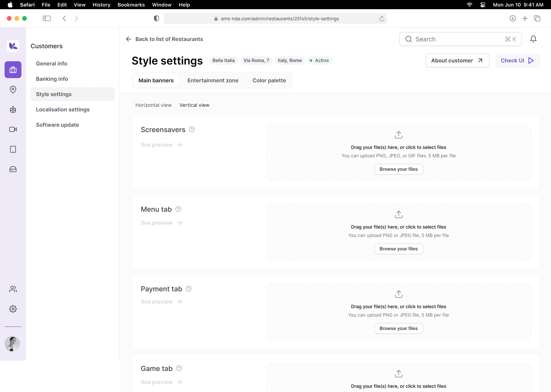The height and width of the screenshot is (392, 551).
Task: Click the Safari privacy shield icon
Action: 156,18
